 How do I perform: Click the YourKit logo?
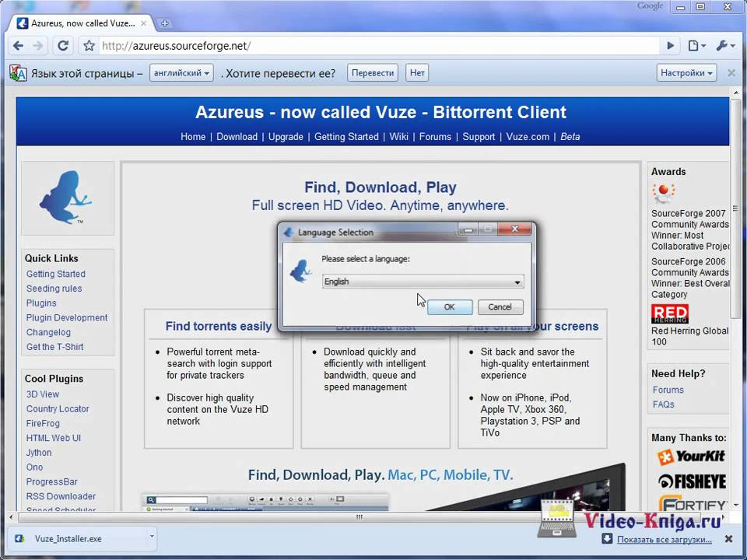click(690, 457)
